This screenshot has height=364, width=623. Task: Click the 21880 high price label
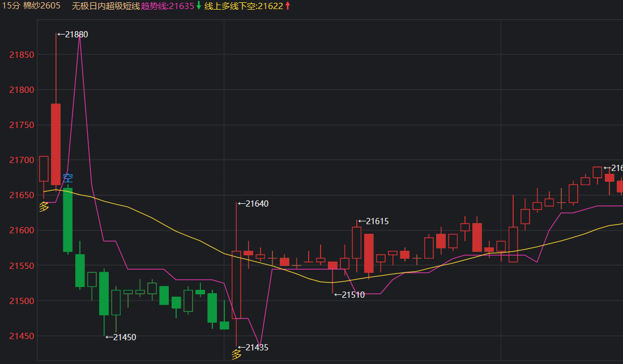point(72,35)
